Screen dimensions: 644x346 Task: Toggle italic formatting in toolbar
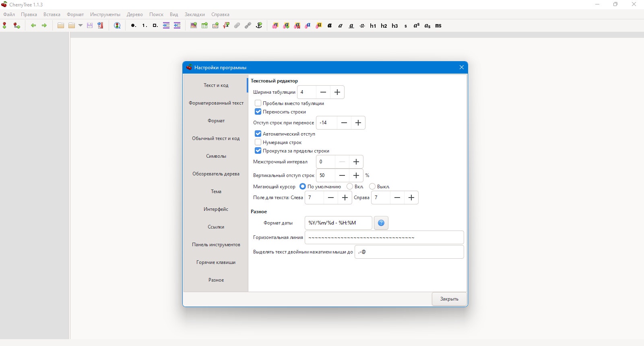[340, 25]
